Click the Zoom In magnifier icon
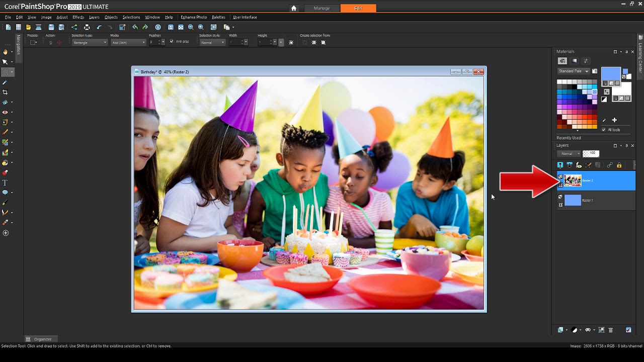 (201, 27)
